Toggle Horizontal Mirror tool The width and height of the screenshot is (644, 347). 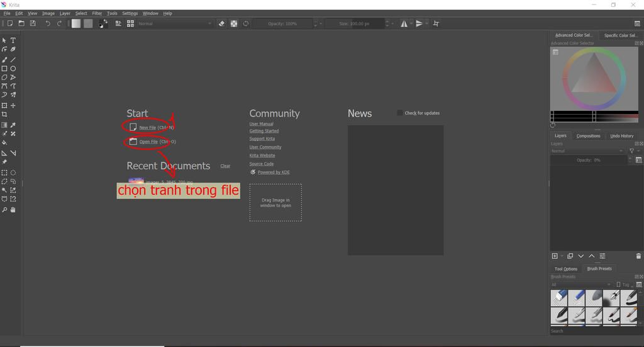point(404,24)
